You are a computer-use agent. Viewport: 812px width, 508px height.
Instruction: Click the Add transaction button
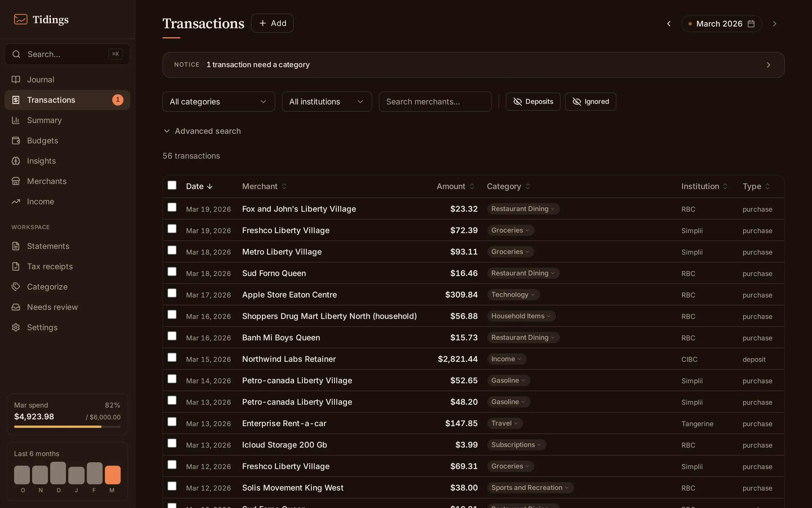(272, 23)
